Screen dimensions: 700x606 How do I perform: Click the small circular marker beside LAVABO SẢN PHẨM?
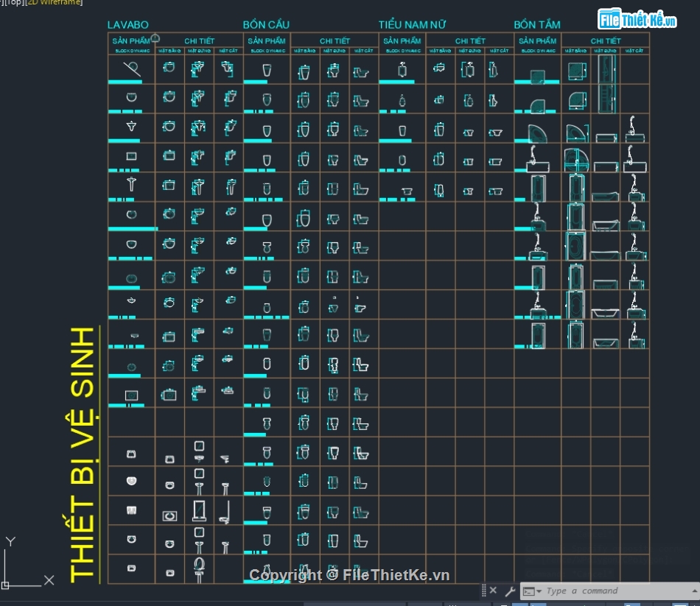[x=155, y=38]
